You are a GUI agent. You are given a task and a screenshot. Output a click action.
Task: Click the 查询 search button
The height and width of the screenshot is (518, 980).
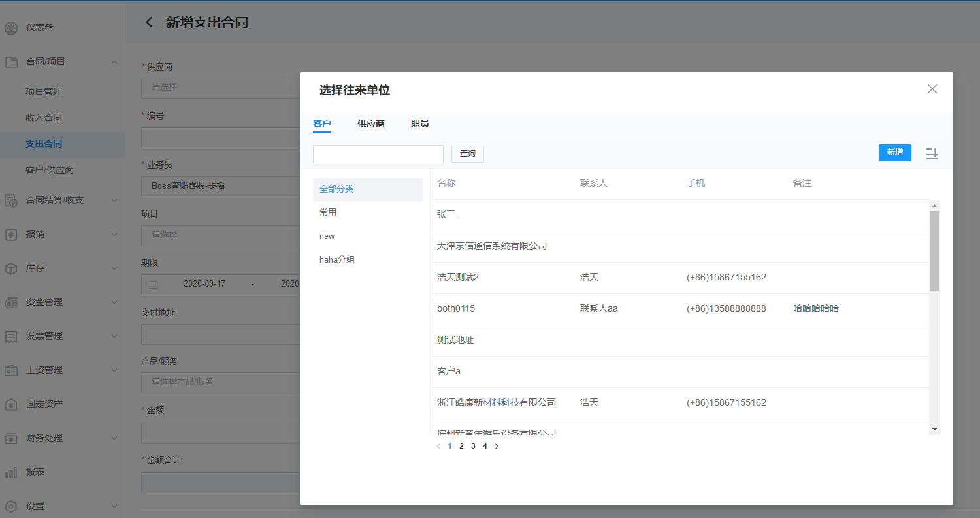(x=468, y=154)
